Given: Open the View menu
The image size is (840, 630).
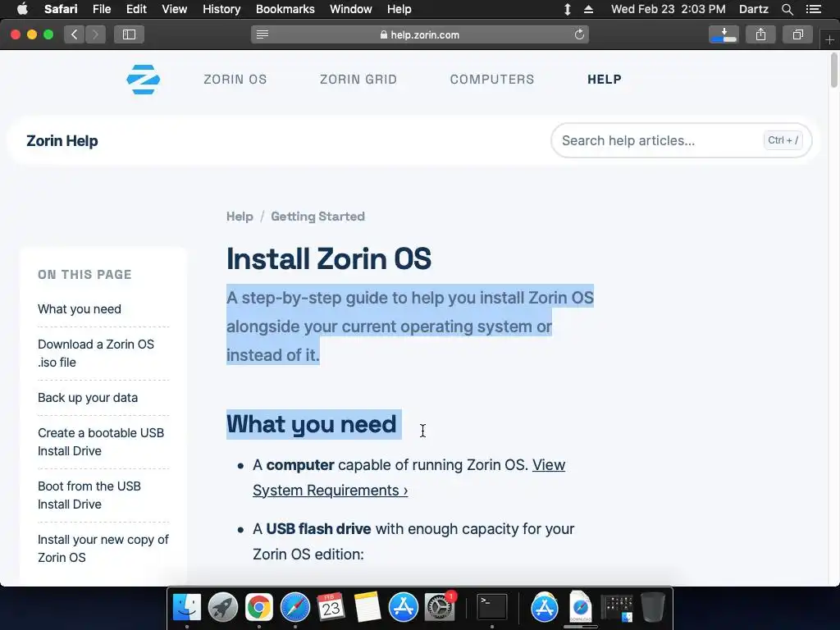Looking at the screenshot, I should 174,9.
